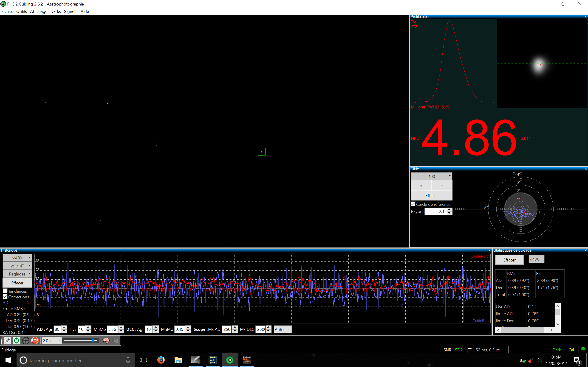588x367 pixels.
Task: Uncheck the Corrections checkbox
Action: pyautogui.click(x=5, y=297)
